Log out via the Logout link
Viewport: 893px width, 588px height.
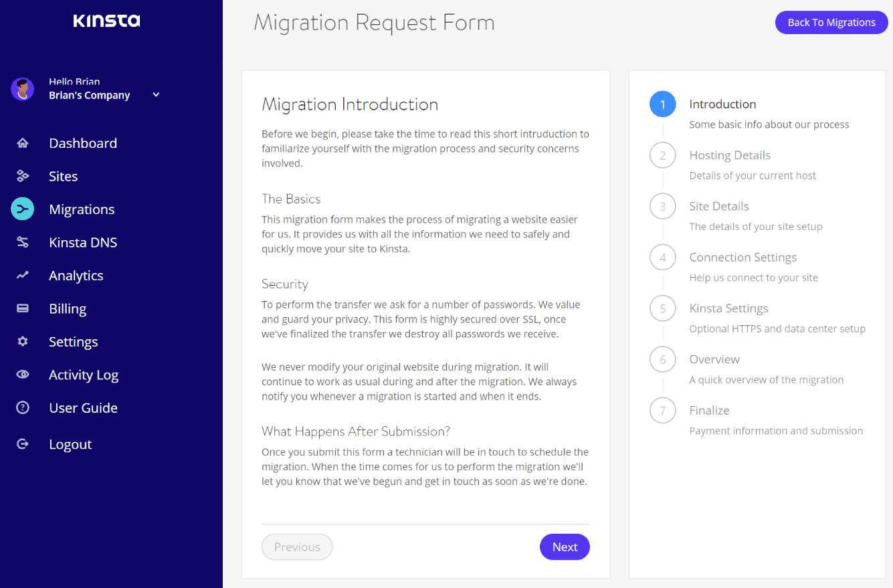[70, 444]
